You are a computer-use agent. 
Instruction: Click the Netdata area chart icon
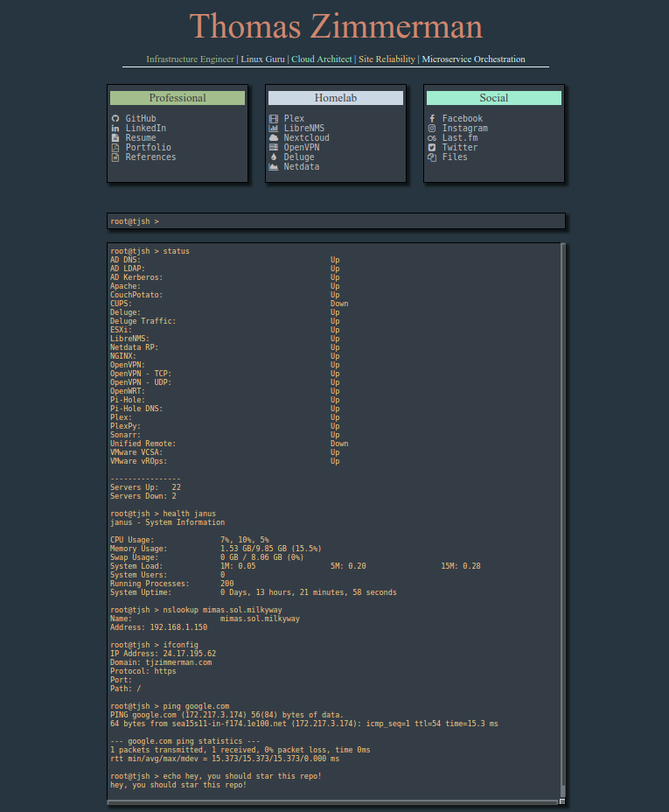point(274,167)
